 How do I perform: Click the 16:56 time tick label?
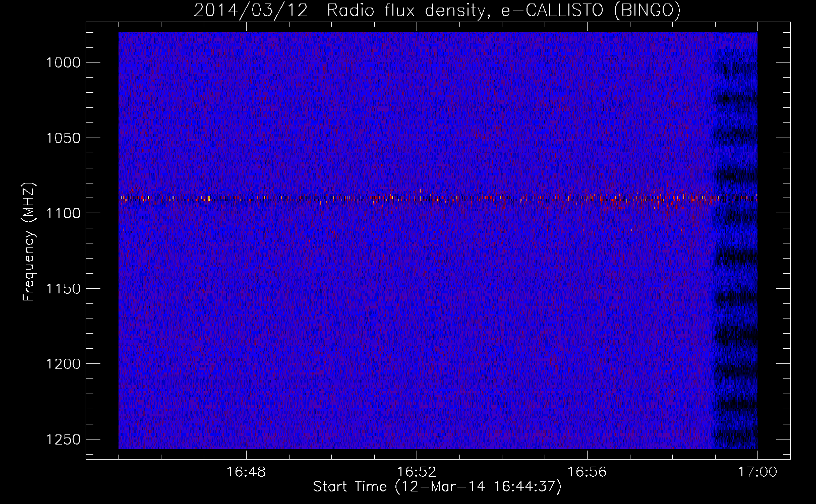point(587,472)
